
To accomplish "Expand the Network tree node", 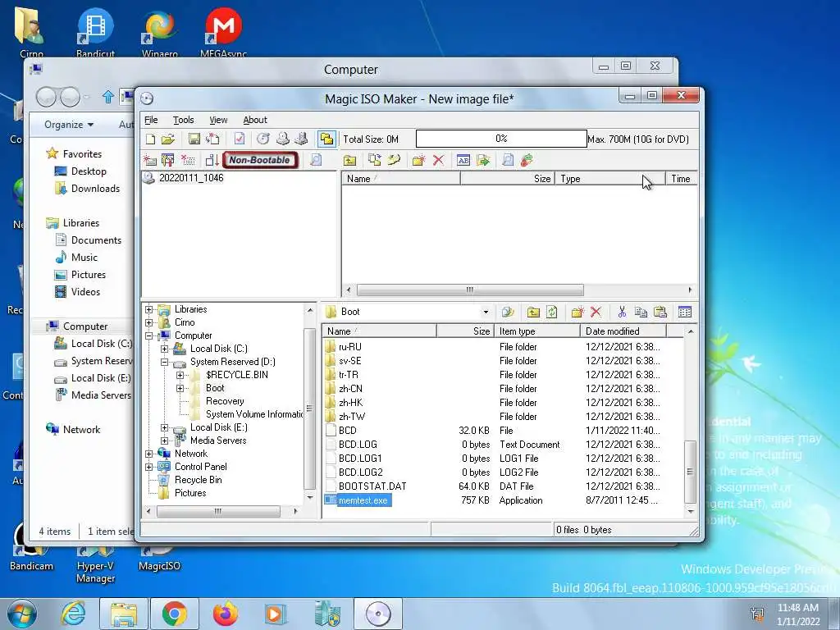I will [x=149, y=454].
